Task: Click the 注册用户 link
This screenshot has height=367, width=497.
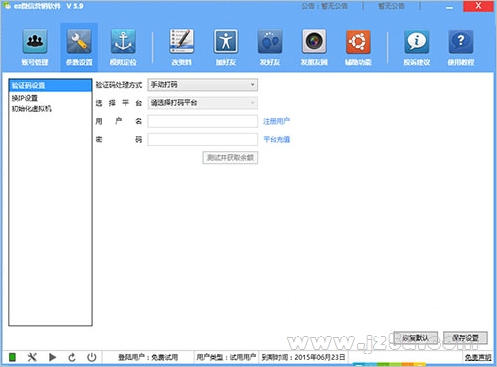Action: [276, 121]
